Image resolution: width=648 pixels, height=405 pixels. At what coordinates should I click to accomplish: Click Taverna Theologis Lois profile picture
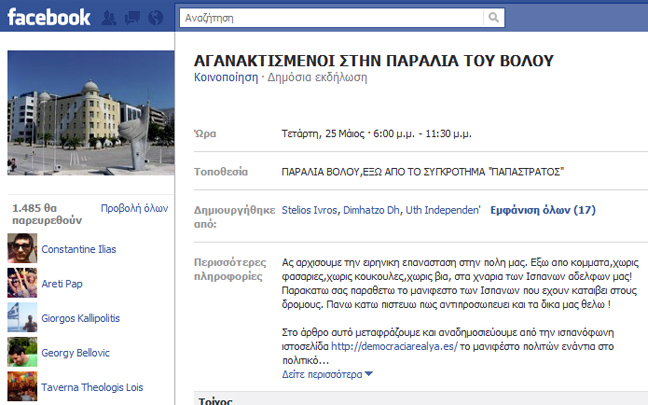[x=21, y=387]
